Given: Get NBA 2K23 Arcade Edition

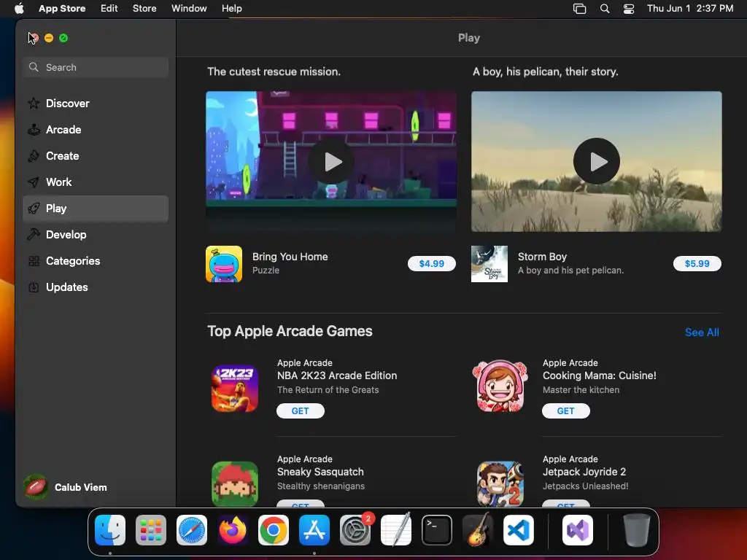Looking at the screenshot, I should [300, 411].
